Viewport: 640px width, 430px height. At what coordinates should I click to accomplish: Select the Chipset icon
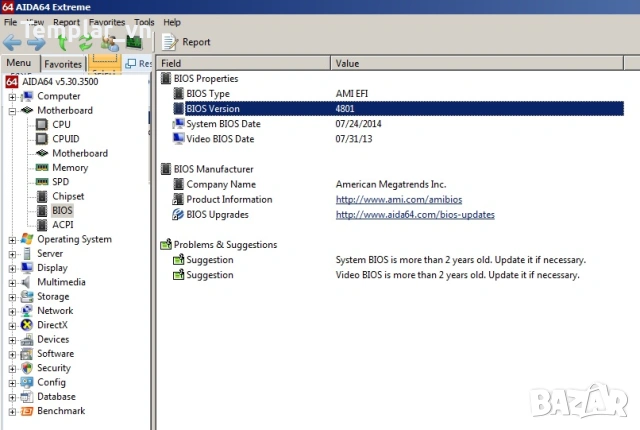(42, 196)
